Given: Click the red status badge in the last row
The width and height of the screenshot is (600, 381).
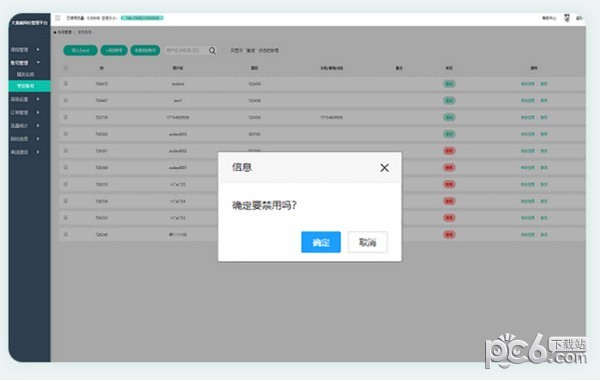Looking at the screenshot, I should click(449, 234).
